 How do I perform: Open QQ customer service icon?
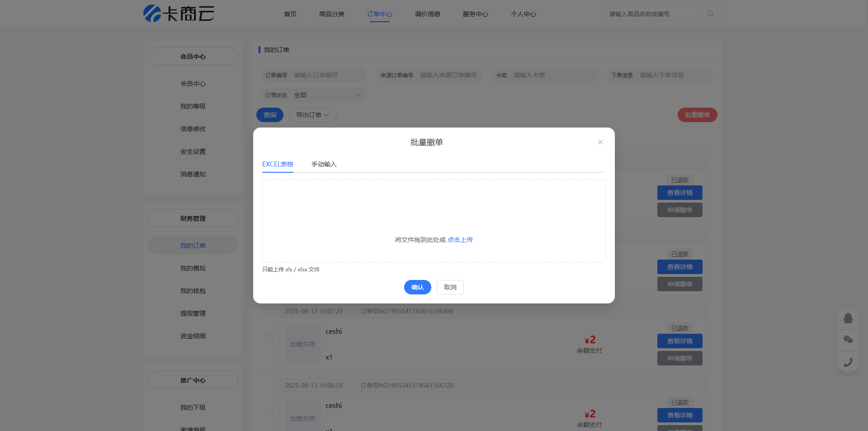848,318
